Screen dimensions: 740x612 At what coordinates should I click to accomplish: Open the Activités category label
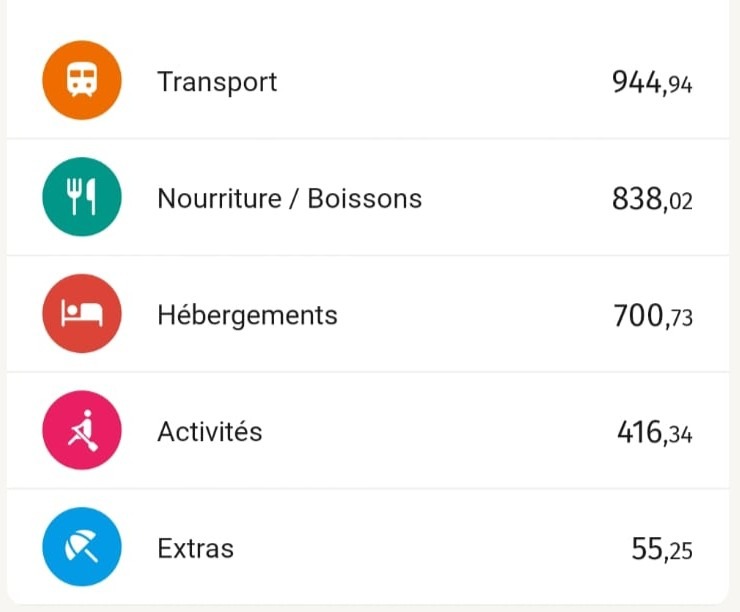click(x=210, y=431)
